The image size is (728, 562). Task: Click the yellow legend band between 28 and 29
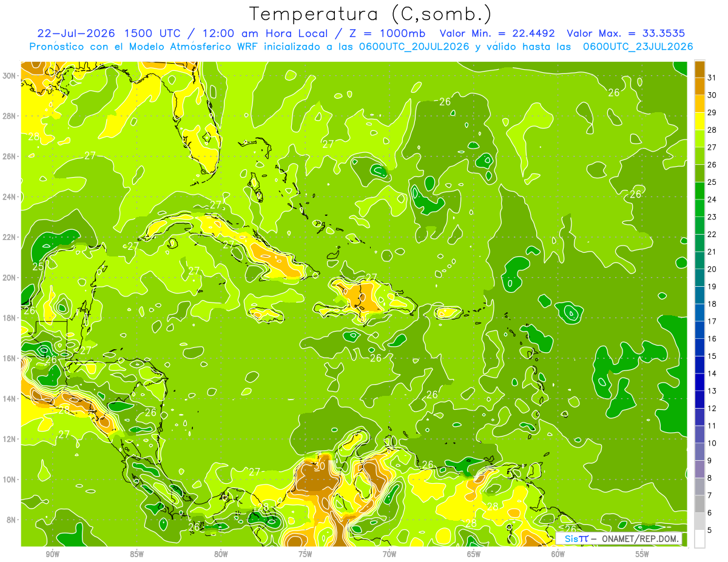pos(699,121)
